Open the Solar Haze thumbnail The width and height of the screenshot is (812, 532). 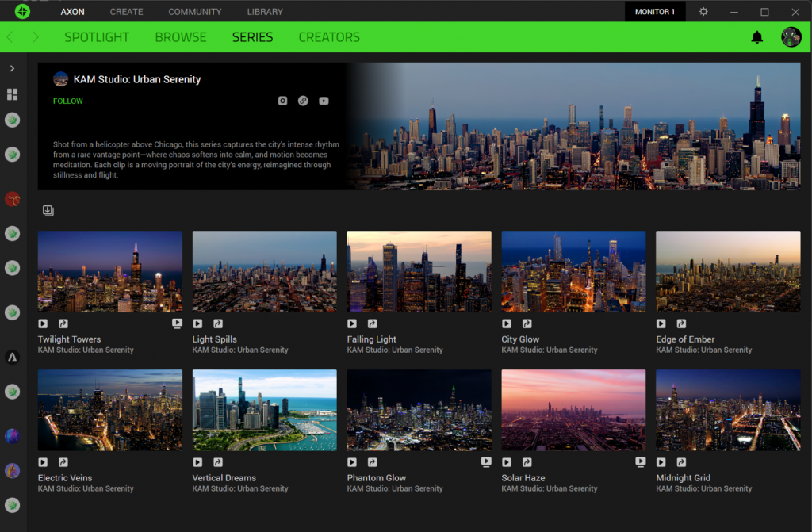(x=573, y=410)
